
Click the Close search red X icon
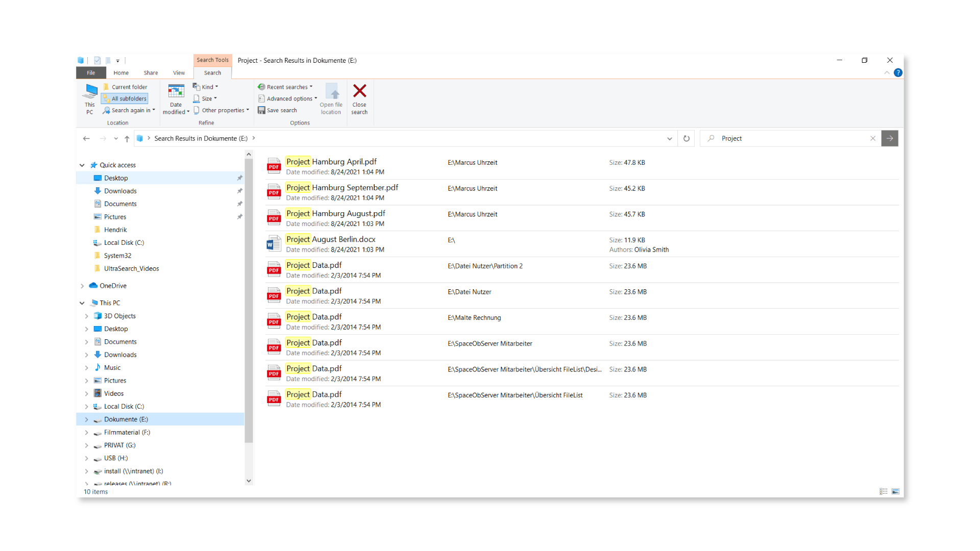[x=359, y=91]
